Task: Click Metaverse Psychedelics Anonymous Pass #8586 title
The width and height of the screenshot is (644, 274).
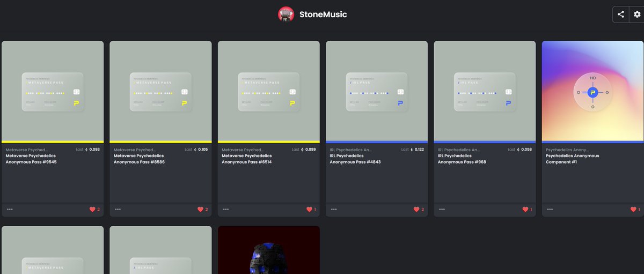Action: 140,159
